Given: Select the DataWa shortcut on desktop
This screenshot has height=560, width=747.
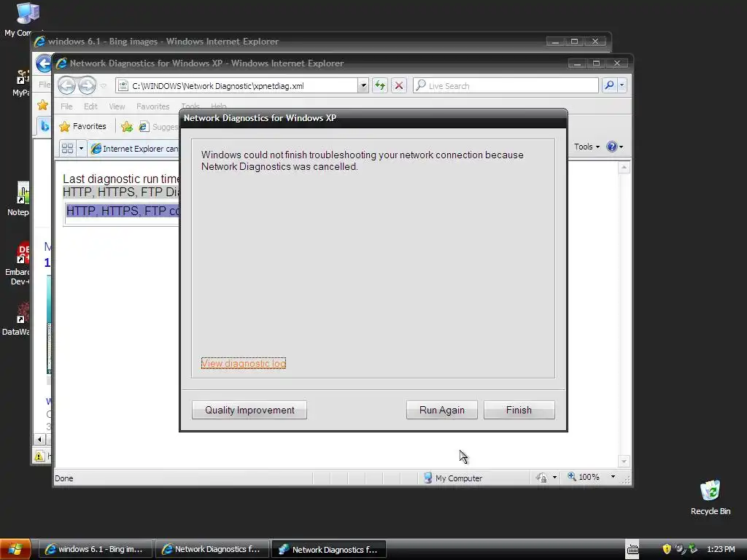Looking at the screenshot, I should (16, 319).
